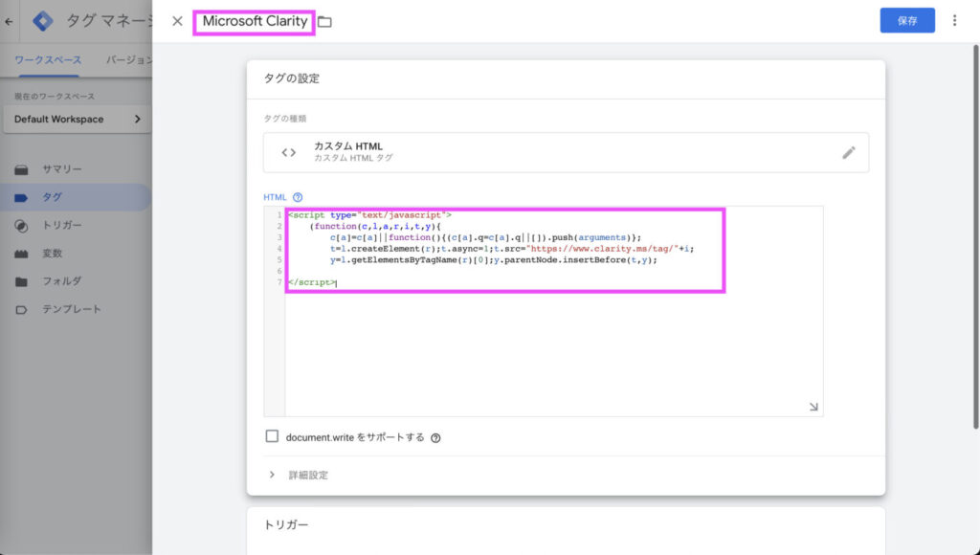The height and width of the screenshot is (555, 980).
Task: Click the resize handle of HTML editor
Action: (x=813, y=407)
